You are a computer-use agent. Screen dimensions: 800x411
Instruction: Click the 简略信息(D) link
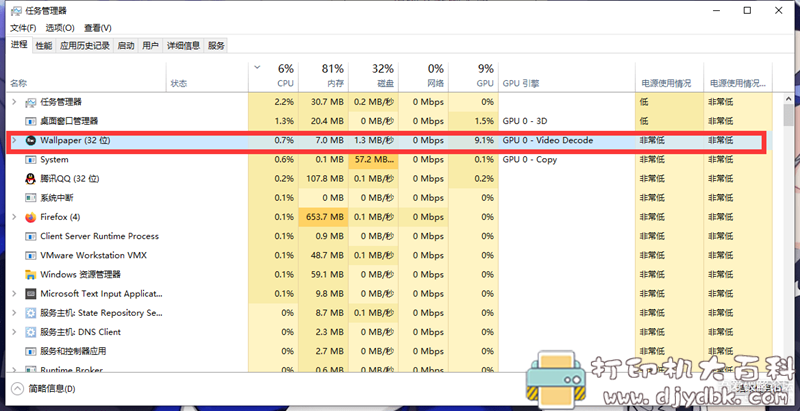pyautogui.click(x=52, y=389)
